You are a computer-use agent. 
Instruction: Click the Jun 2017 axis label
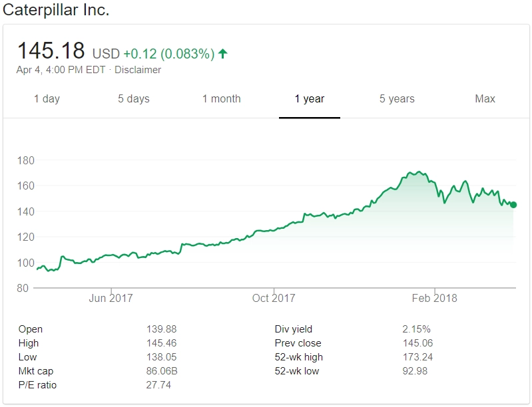click(x=111, y=298)
